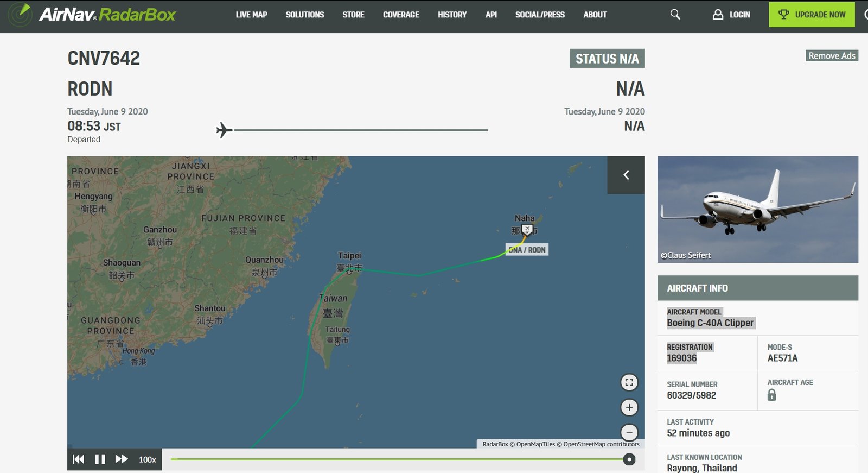868x473 pixels.
Task: Open the Boeing C-40A aircraft photo
Action: (757, 210)
